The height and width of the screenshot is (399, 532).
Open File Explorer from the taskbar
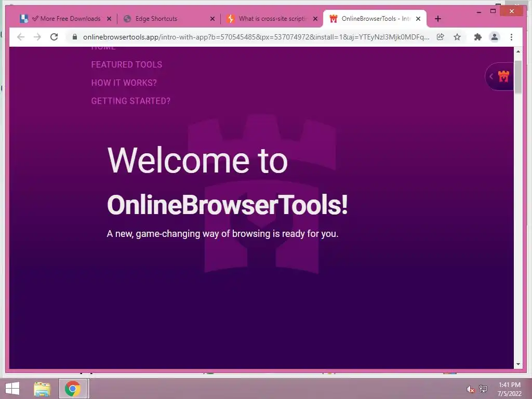[42, 389]
